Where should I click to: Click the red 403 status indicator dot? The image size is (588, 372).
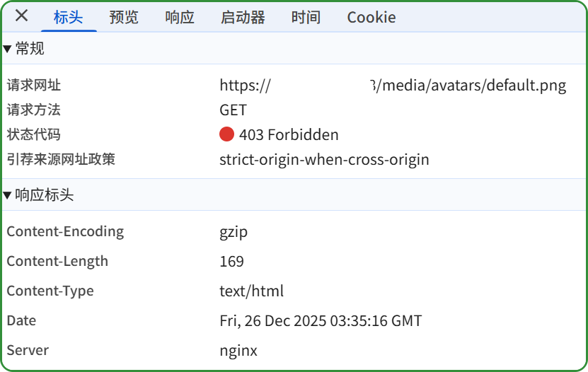226,134
